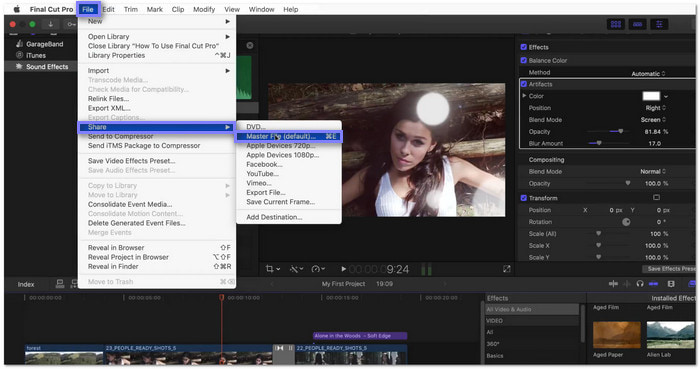Click the white Color swatch

tap(651, 96)
